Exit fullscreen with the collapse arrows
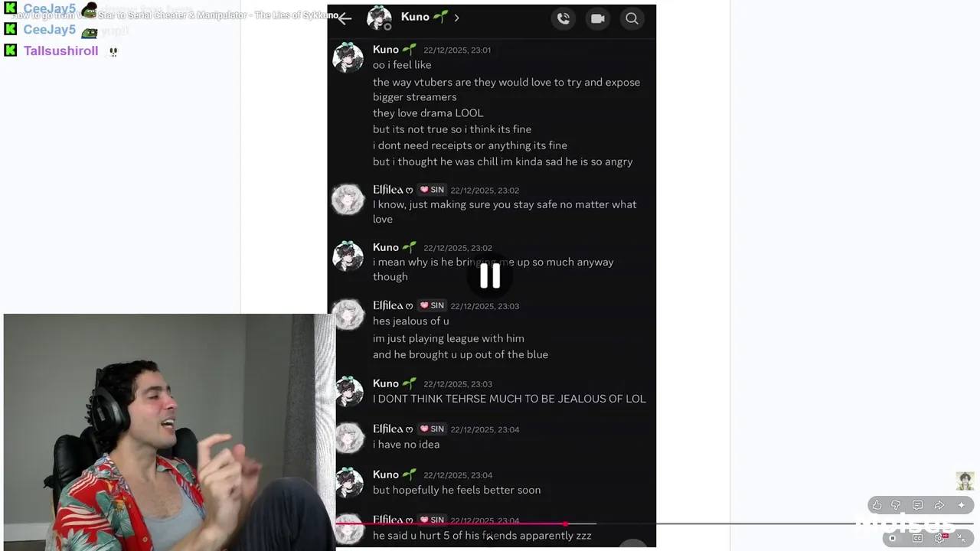 point(962,538)
